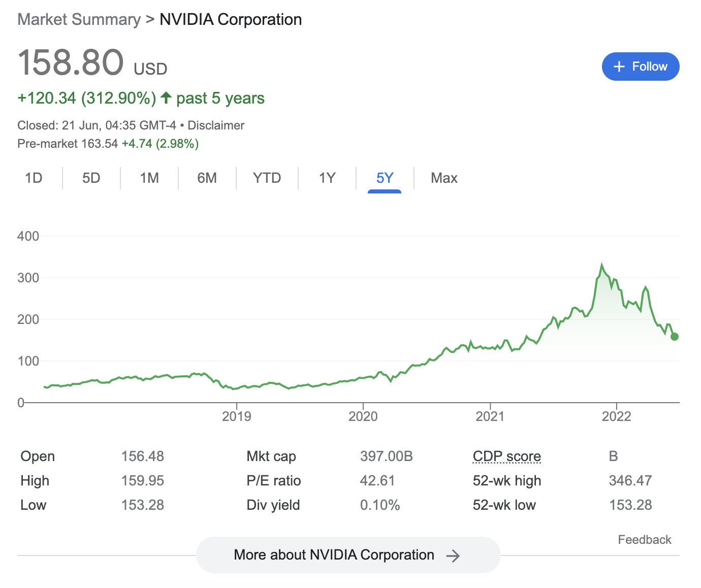The width and height of the screenshot is (701, 588).
Task: Click the plus icon on Follow
Action: point(619,67)
